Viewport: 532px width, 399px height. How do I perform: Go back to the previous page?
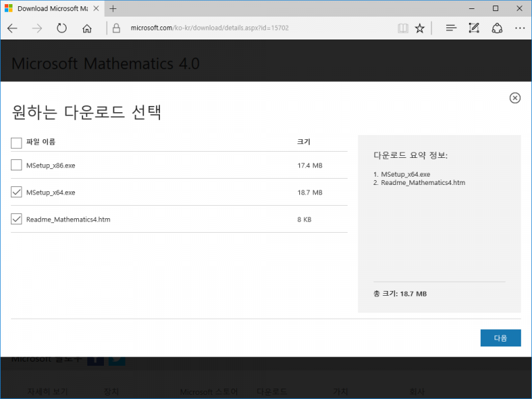click(x=12, y=28)
